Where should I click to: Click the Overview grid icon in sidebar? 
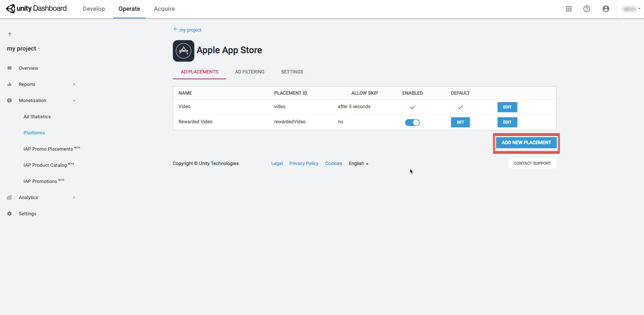[x=9, y=68]
